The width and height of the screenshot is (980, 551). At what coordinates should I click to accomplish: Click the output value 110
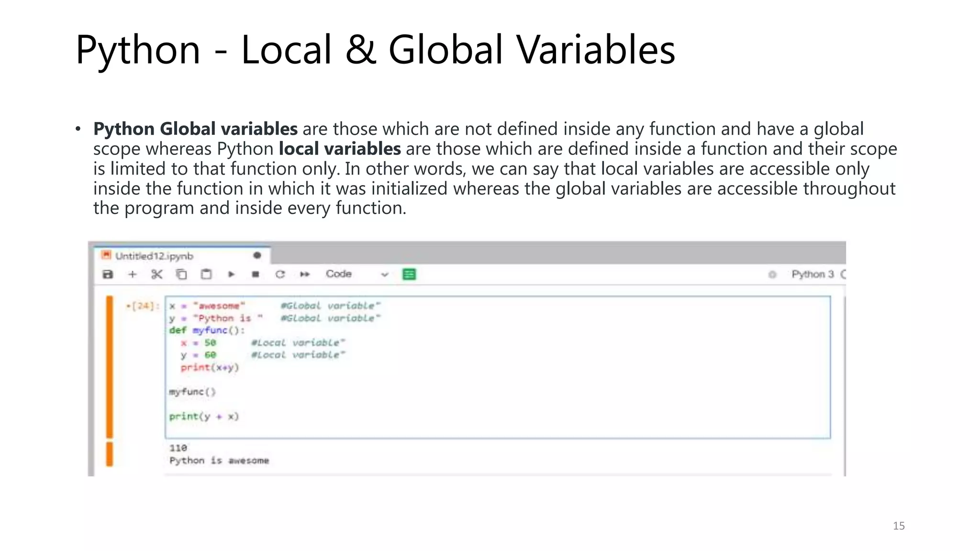coord(178,448)
